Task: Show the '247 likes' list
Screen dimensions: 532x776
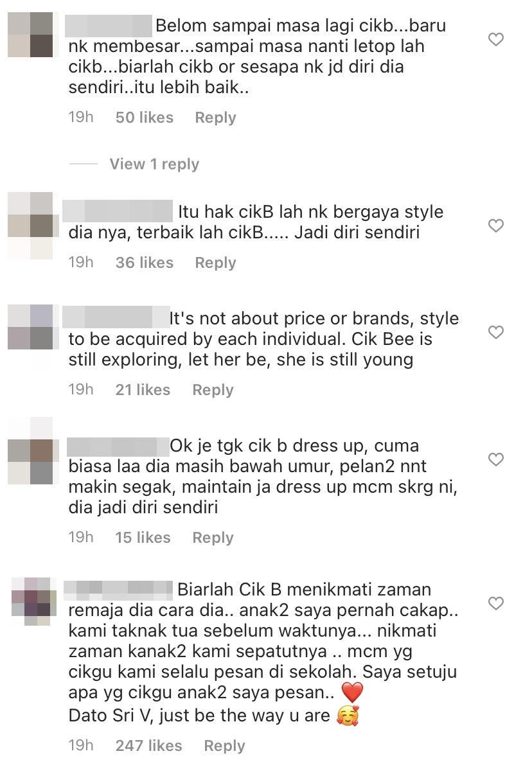Action: [x=149, y=746]
